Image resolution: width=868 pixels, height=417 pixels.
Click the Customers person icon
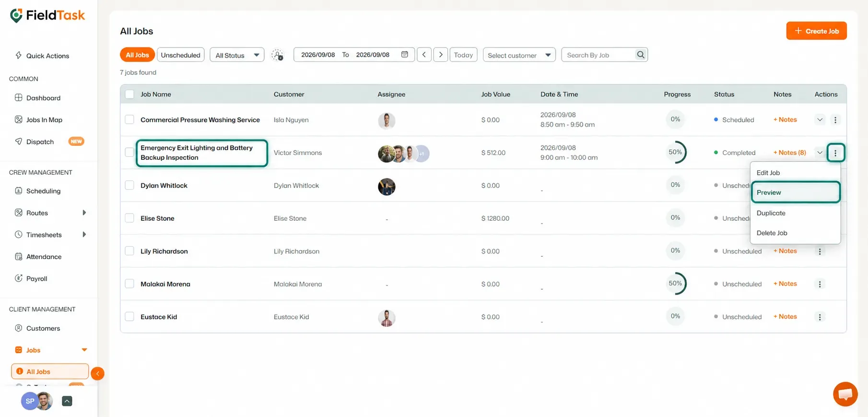19,328
